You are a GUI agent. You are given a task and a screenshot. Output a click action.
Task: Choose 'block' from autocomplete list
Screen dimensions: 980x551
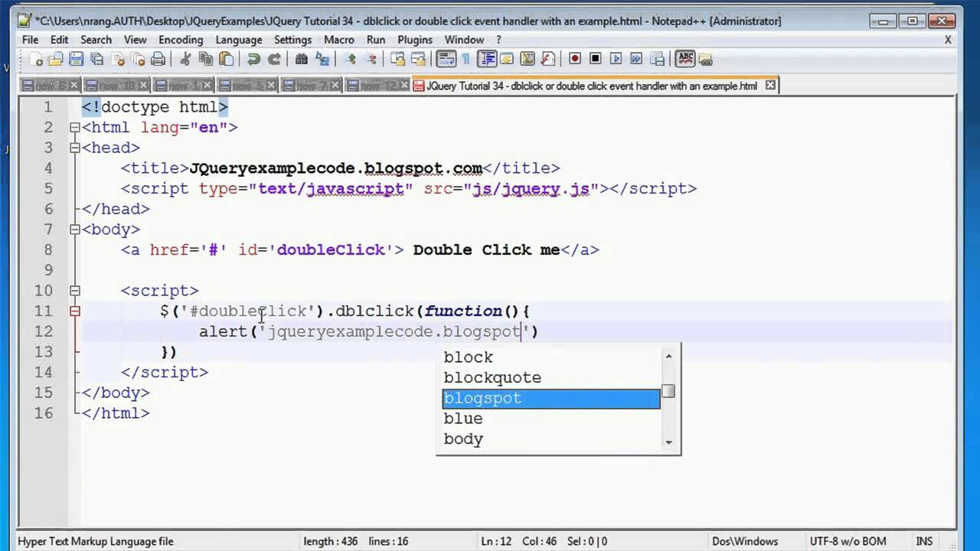pyautogui.click(x=550, y=357)
